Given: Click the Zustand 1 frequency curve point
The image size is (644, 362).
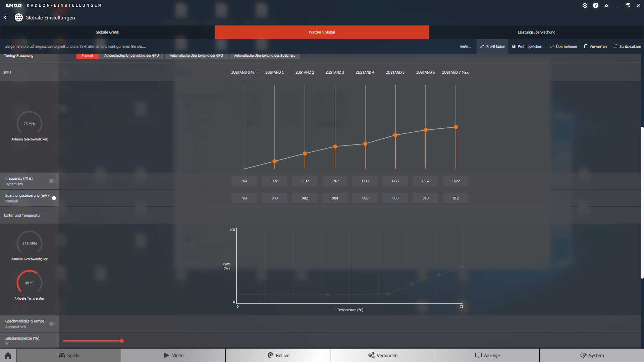Looking at the screenshot, I should (x=275, y=161).
